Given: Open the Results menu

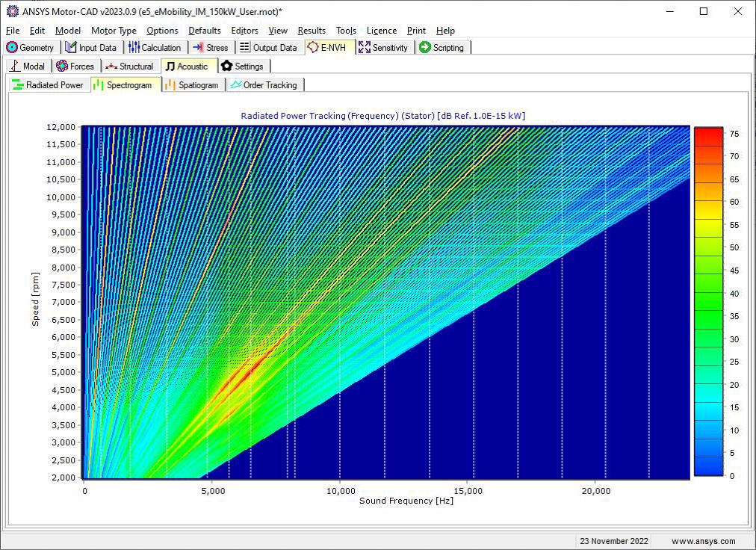Looking at the screenshot, I should point(312,31).
